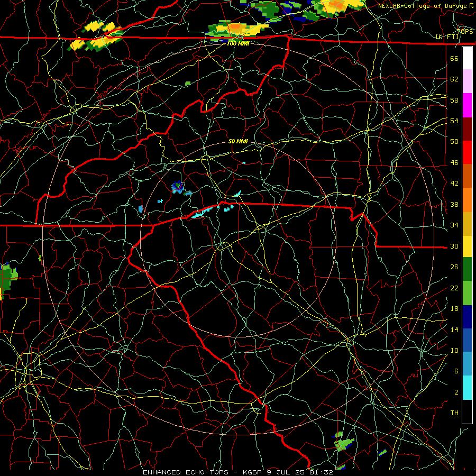Select the bright red legend swatch
The height and width of the screenshot is (476, 476).
pyautogui.click(x=467, y=152)
